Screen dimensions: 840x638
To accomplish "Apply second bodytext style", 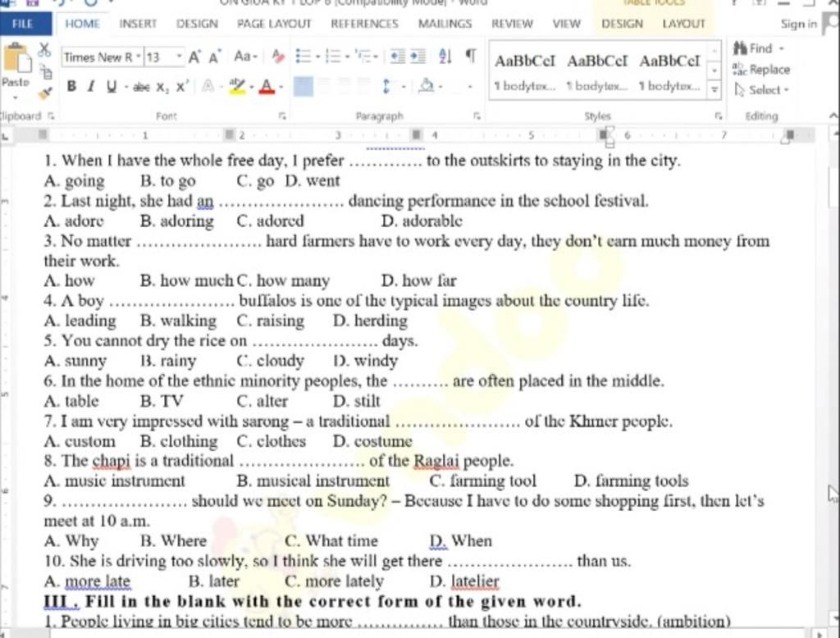I will tap(597, 71).
